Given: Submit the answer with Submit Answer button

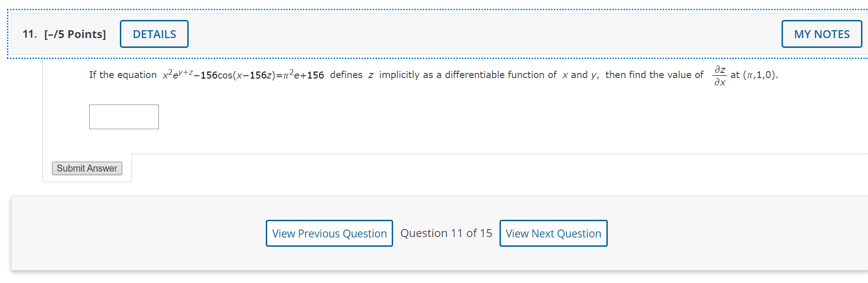Looking at the screenshot, I should 87,168.
